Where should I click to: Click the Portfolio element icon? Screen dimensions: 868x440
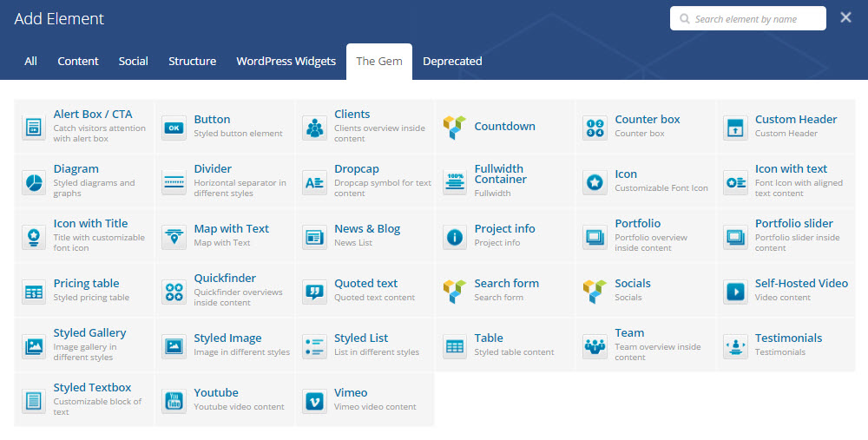click(595, 237)
